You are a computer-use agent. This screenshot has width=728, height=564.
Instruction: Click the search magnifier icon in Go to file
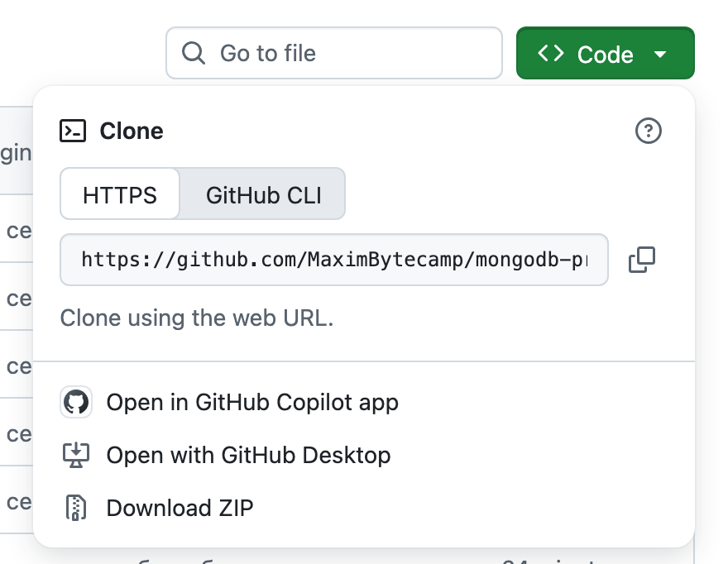point(193,53)
